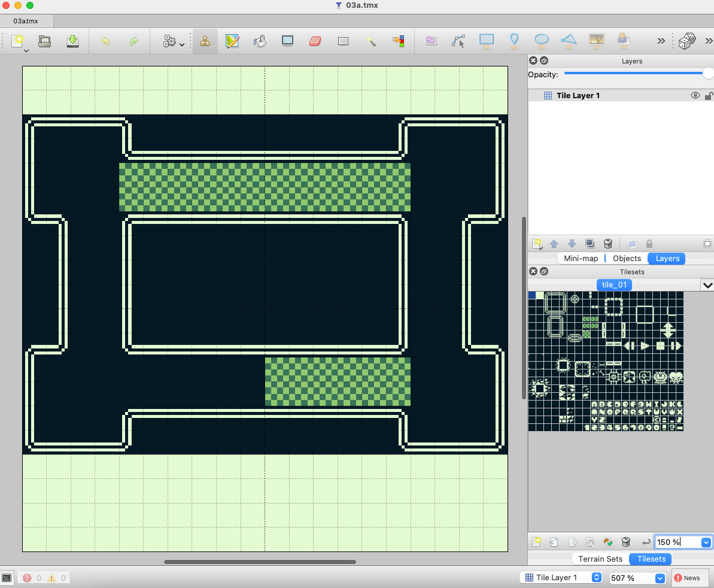Activate the Eraser tool

pos(315,41)
